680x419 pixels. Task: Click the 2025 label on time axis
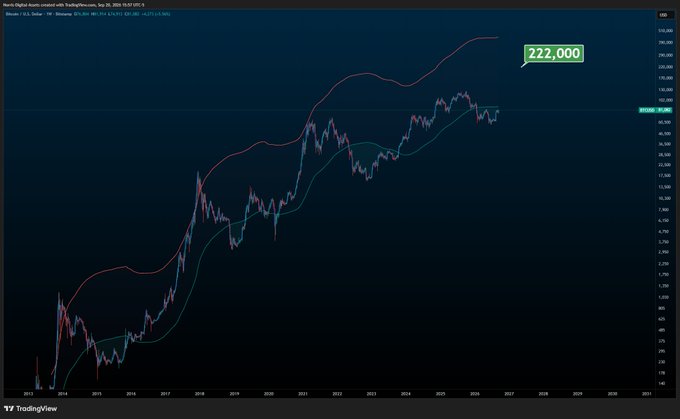click(440, 394)
